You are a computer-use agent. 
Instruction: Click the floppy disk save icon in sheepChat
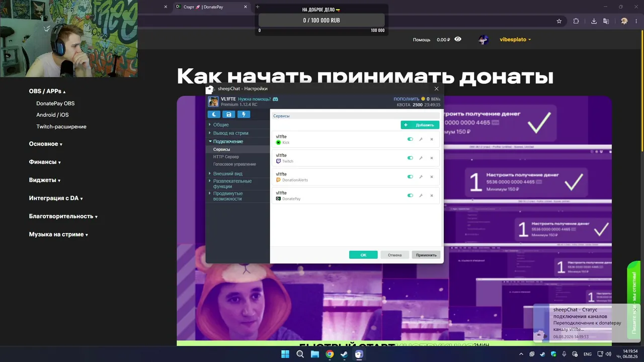[x=229, y=115]
